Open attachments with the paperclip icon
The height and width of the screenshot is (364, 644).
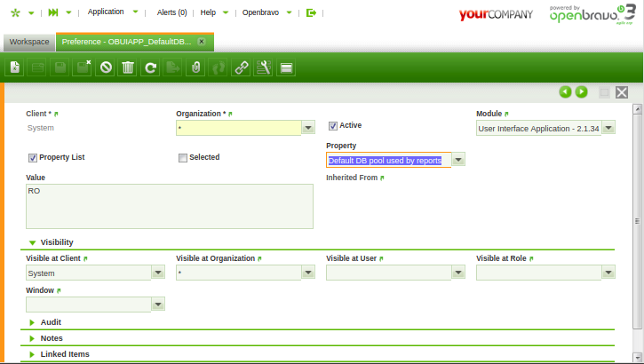point(195,67)
